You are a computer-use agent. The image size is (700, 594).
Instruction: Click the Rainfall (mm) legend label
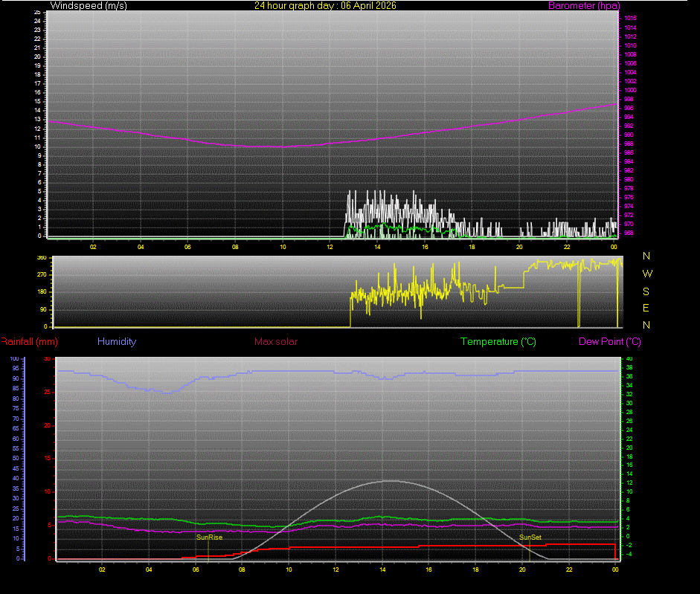click(28, 341)
